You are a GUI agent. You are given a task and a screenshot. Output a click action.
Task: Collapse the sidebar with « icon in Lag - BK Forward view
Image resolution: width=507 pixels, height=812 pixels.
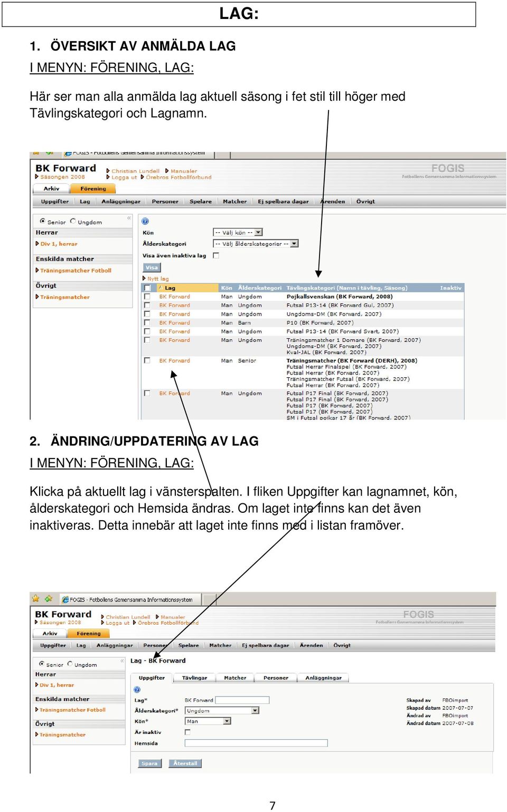coord(123,661)
